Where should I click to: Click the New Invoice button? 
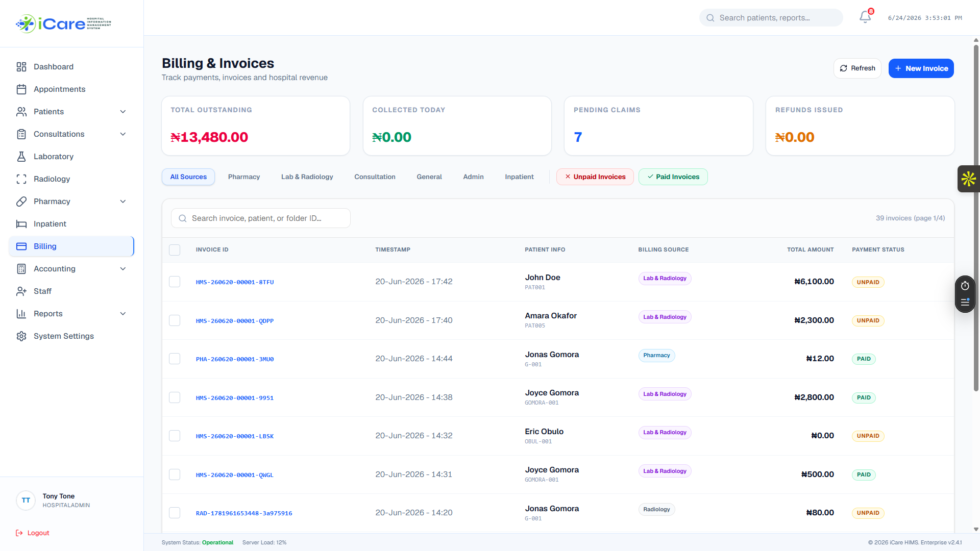coord(921,68)
